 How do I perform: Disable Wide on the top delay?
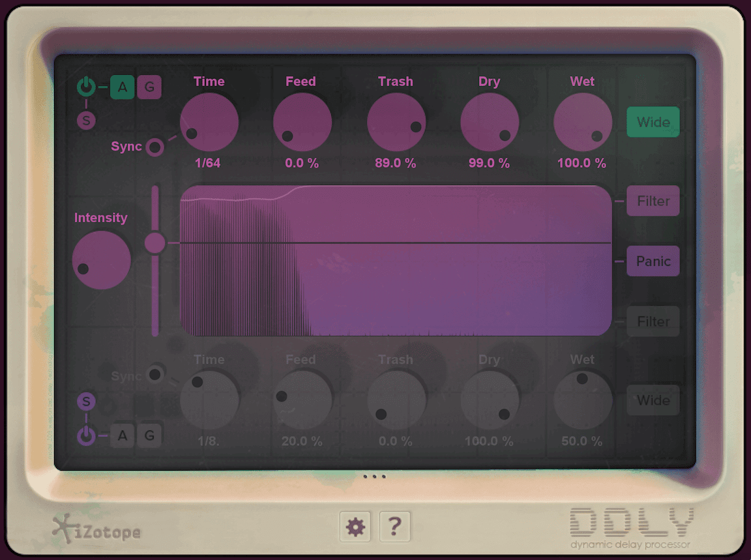(653, 122)
